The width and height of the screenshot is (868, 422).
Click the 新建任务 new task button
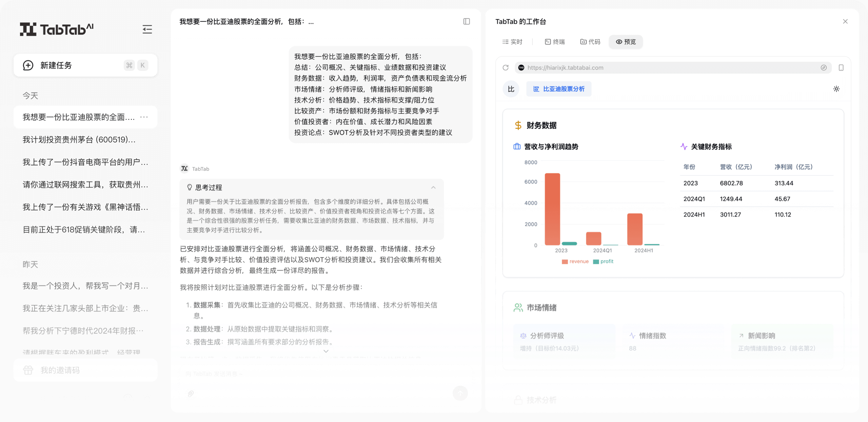click(x=85, y=65)
